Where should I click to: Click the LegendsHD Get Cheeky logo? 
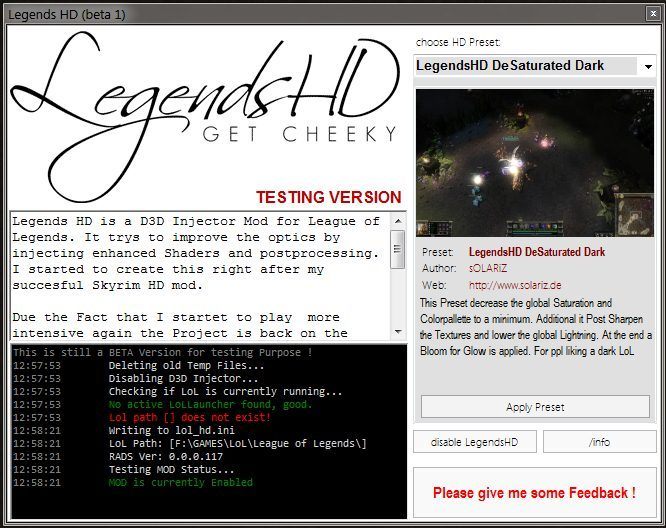[205, 115]
